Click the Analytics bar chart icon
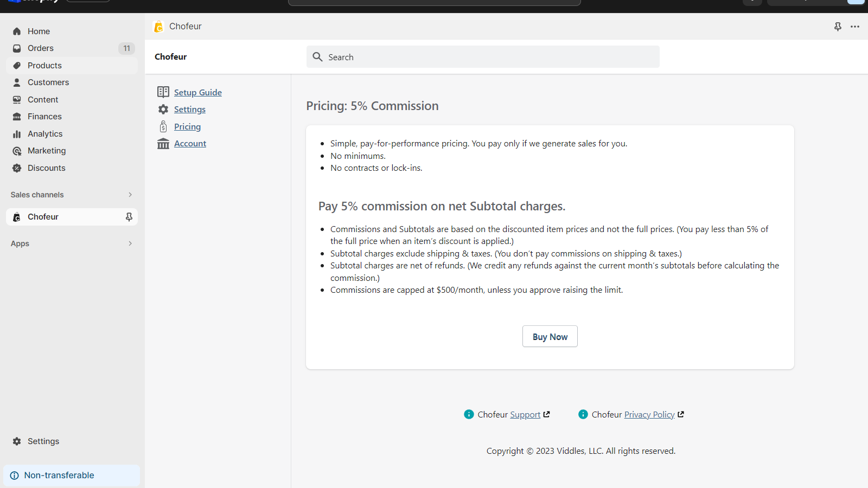This screenshot has width=868, height=488. 17,134
